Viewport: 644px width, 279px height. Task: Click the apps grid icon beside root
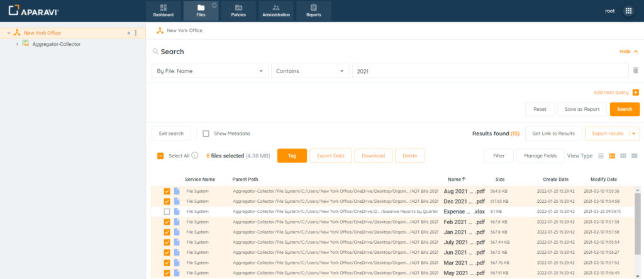pyautogui.click(x=628, y=11)
